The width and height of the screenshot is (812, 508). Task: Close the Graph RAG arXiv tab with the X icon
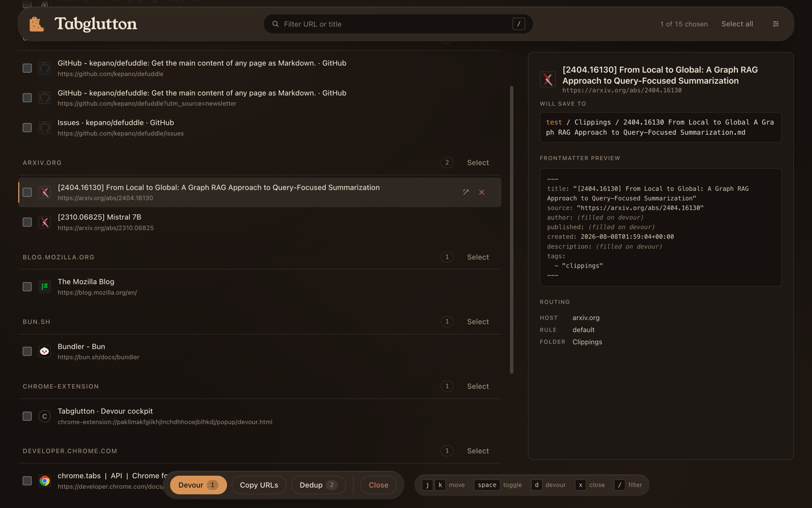click(x=482, y=192)
